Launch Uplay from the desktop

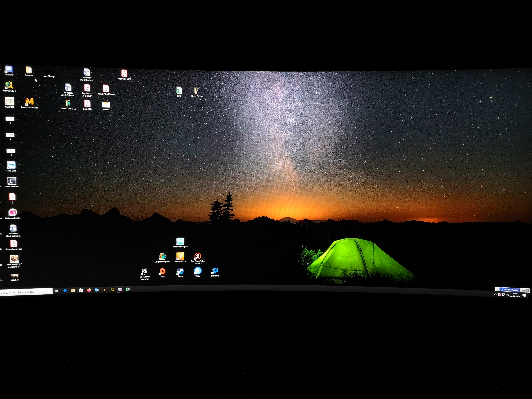pos(198,271)
